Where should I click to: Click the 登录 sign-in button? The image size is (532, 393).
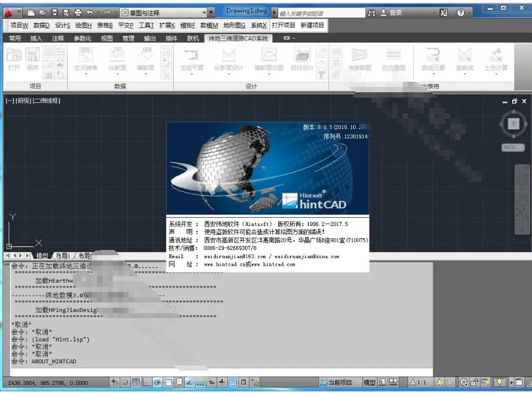pos(391,13)
